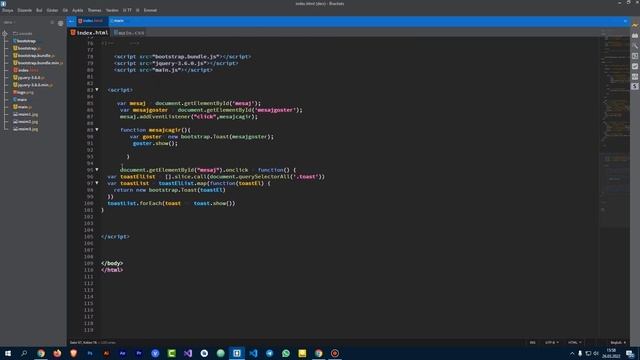The height and width of the screenshot is (360, 640).
Task: Open the notification center icon
Action: [630, 353]
